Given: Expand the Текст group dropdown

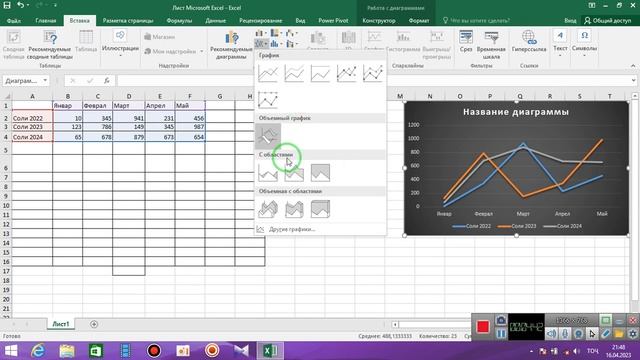Looking at the screenshot, I should (x=560, y=43).
